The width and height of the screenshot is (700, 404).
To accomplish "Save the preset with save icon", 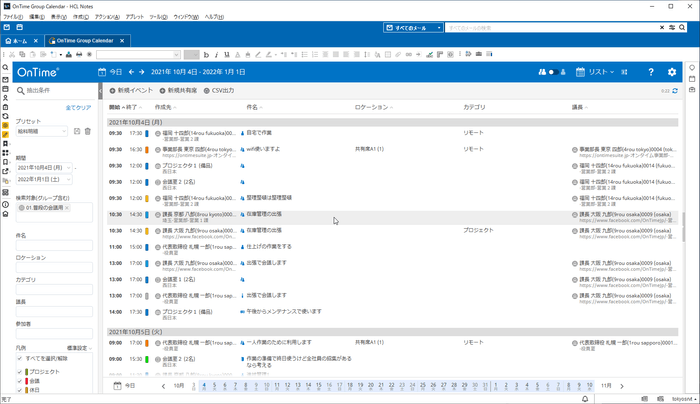I will [x=77, y=131].
